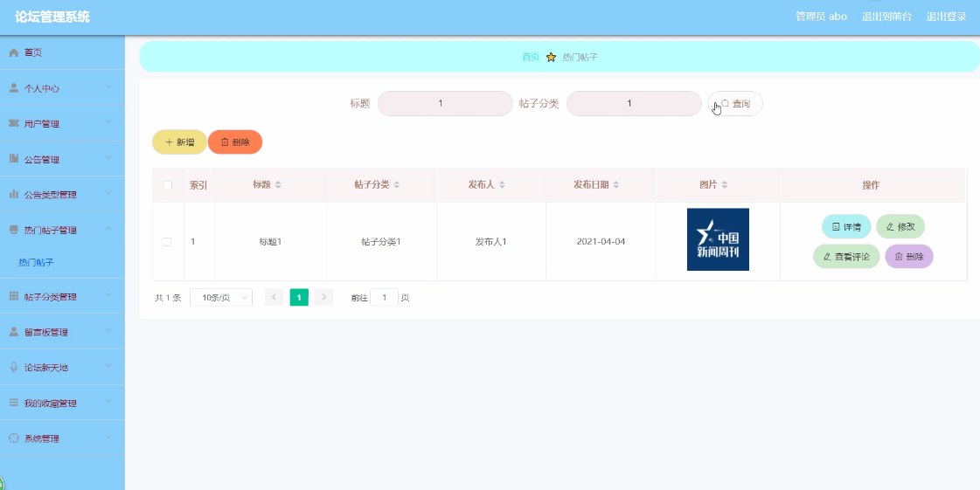Expand the 用户管理 sidebar menu

[x=62, y=124]
